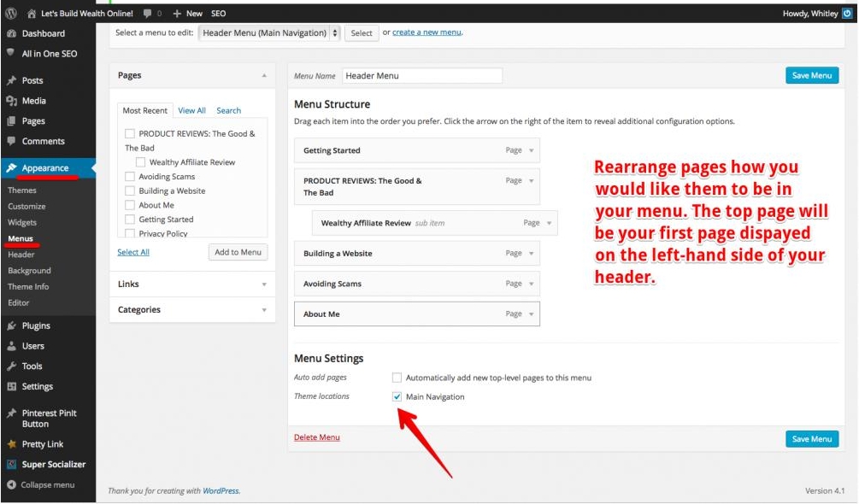The image size is (859, 504).
Task: Click the Delete Menu link
Action: [x=316, y=437]
